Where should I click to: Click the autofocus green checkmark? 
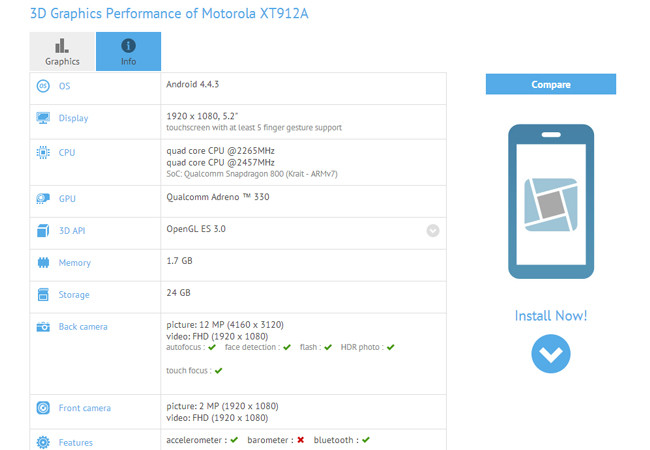point(212,347)
